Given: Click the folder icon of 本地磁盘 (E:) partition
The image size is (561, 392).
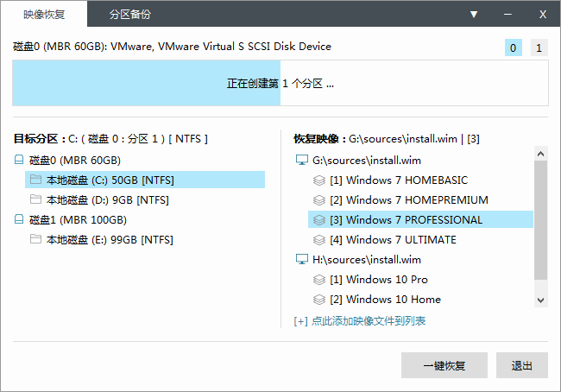Looking at the screenshot, I should pos(35,239).
